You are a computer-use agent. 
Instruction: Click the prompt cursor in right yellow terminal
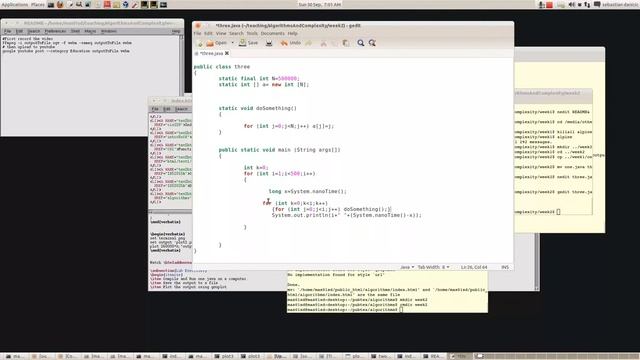tap(558, 212)
